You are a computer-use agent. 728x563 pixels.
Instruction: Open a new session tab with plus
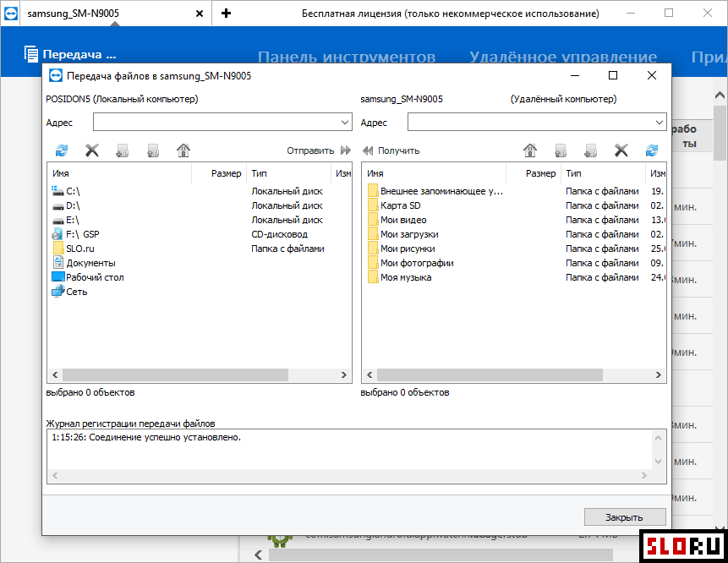coord(226,13)
